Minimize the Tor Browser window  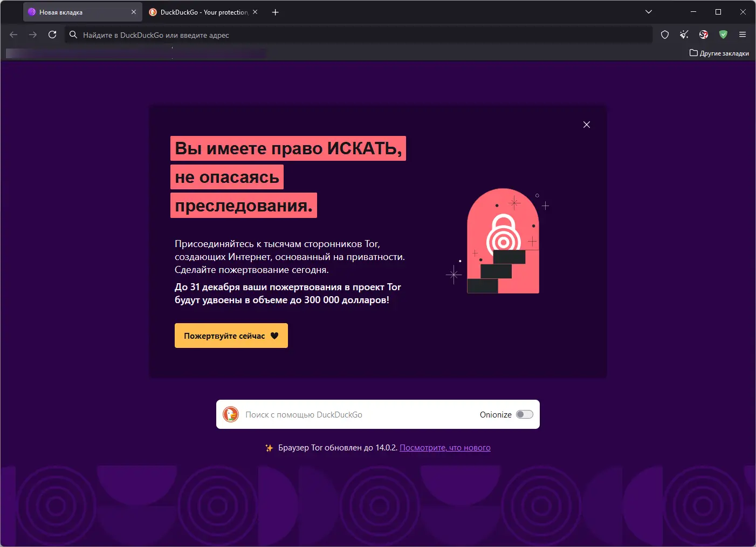[693, 12]
